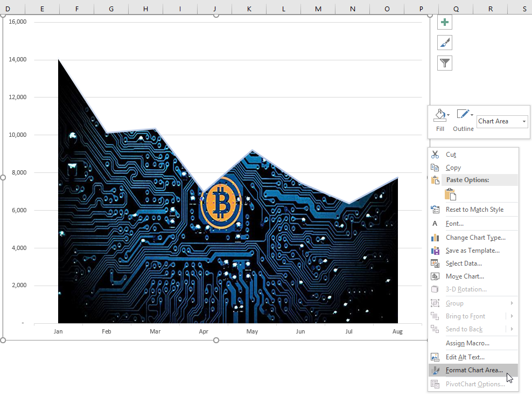Click the May axis label
Viewport: 532px width, 396px height.
252,331
